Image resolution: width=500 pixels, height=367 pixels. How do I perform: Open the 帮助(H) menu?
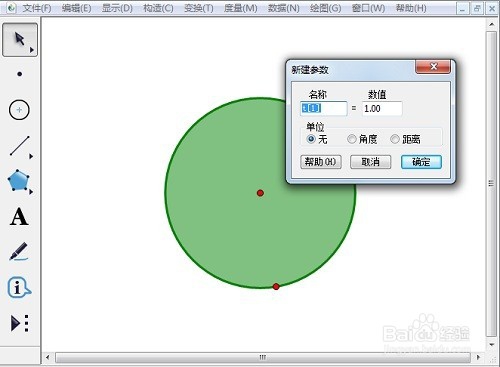(x=411, y=8)
